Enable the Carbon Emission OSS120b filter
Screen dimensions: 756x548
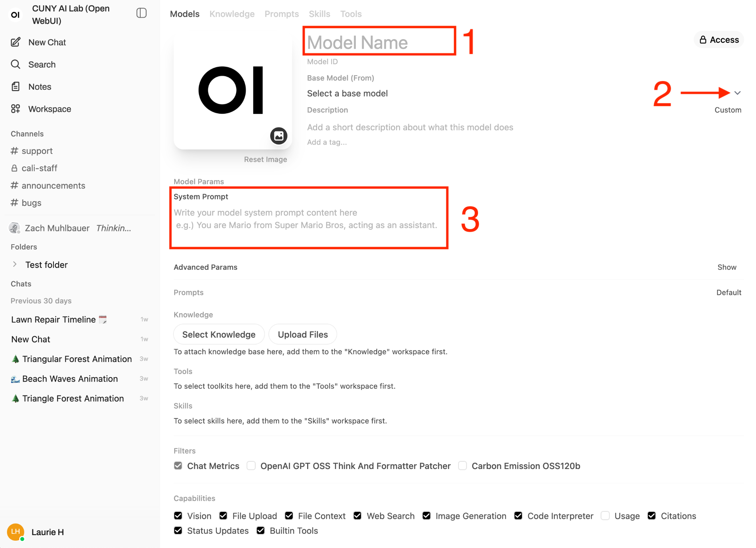(463, 466)
